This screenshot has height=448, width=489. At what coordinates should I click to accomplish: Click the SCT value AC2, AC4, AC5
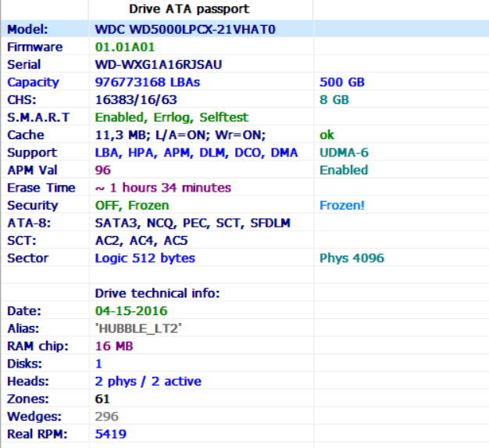[x=141, y=241]
